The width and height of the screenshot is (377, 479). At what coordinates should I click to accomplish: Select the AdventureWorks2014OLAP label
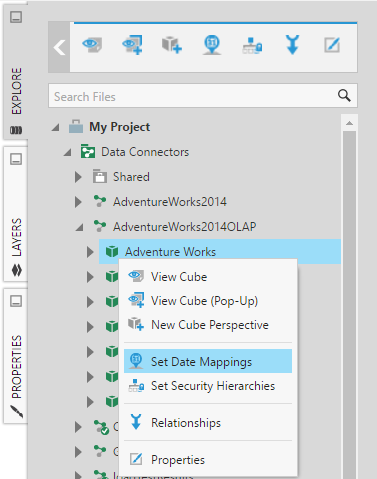pyautogui.click(x=185, y=227)
